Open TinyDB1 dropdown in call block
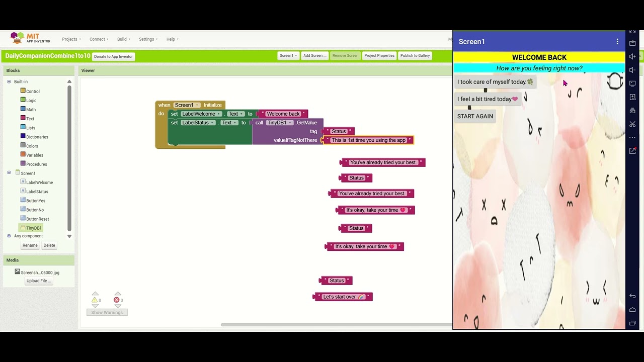This screenshot has width=644, height=362. 280,123
